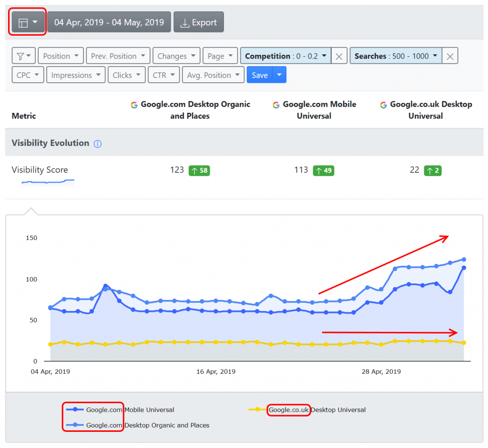Click the green +58 change badge
Image resolution: width=488 pixels, height=448 pixels.
click(x=199, y=170)
